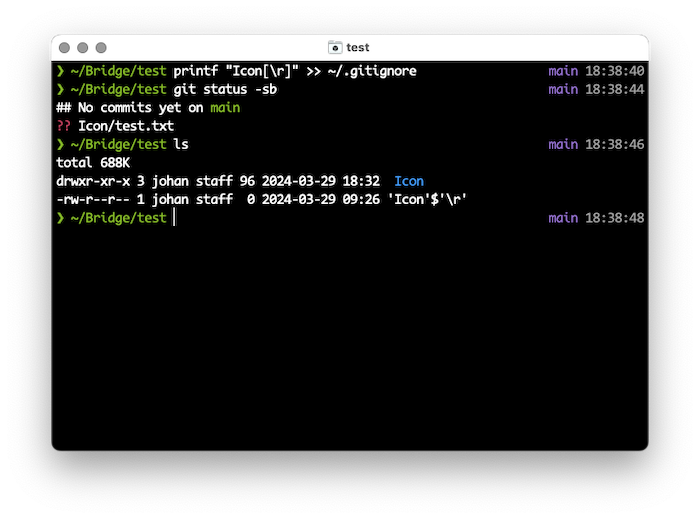The width and height of the screenshot is (700, 519).
Task: Click the gray zoom window button
Action: (101, 48)
